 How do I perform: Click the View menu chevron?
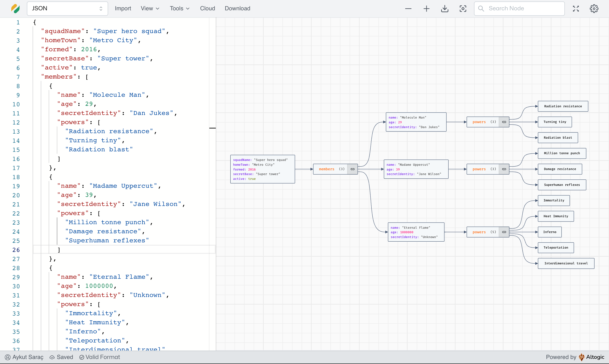(x=158, y=9)
